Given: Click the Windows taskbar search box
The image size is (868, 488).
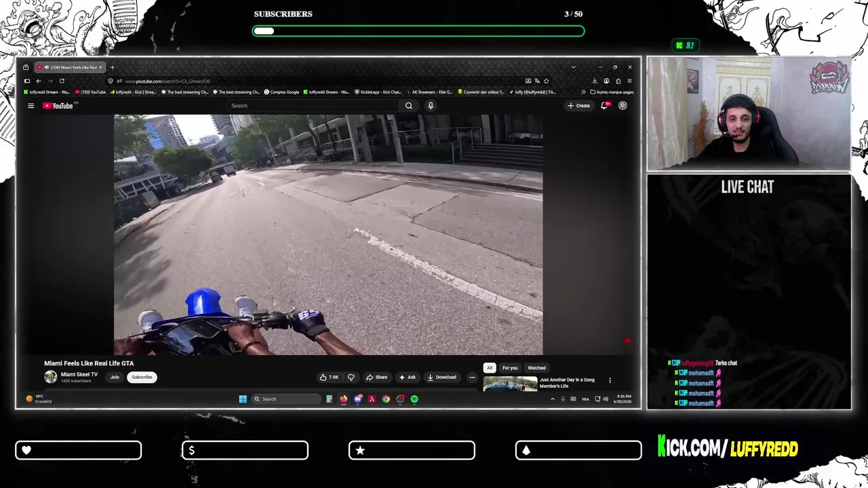Looking at the screenshot, I should [286, 399].
